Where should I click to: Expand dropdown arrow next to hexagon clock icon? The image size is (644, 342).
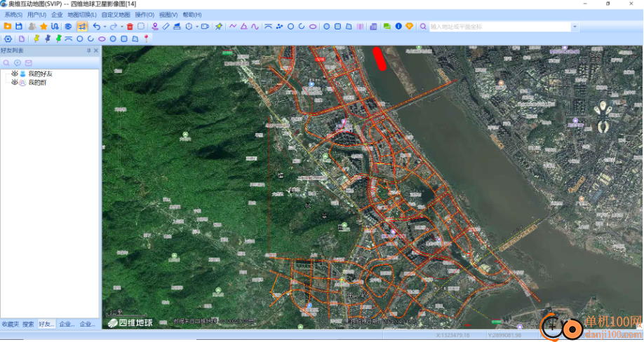coord(197,27)
